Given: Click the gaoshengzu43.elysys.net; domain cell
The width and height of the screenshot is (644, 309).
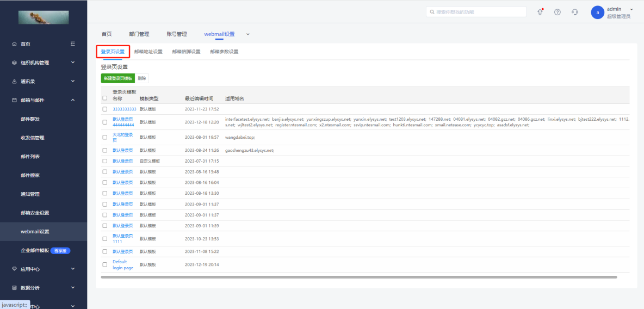Looking at the screenshot, I should pyautogui.click(x=250, y=150).
